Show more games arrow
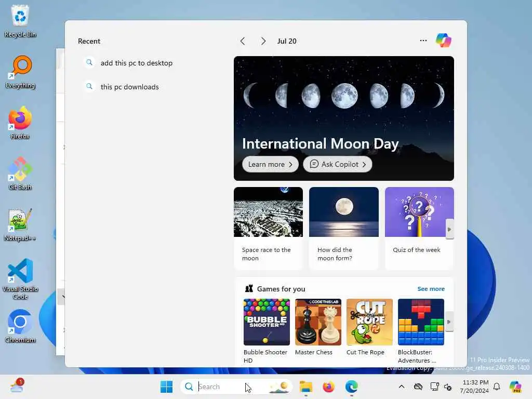This screenshot has width=532, height=399. [449, 322]
